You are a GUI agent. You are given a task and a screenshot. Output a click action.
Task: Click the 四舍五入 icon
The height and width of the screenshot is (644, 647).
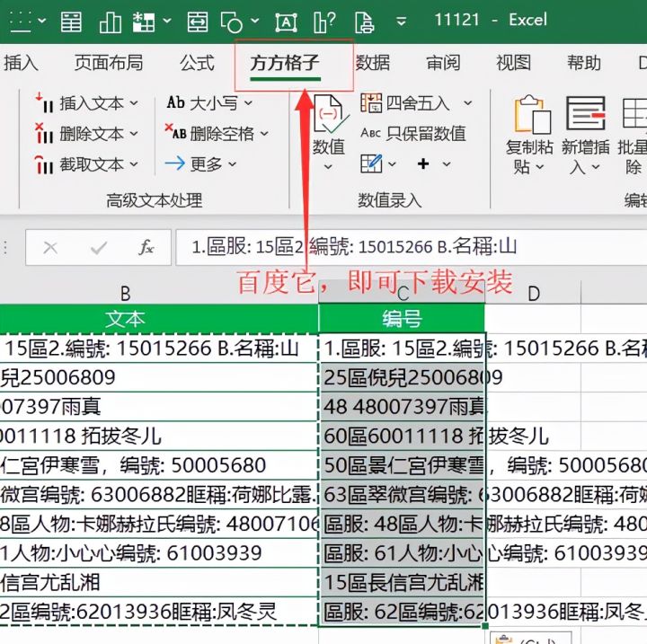pyautogui.click(x=371, y=102)
